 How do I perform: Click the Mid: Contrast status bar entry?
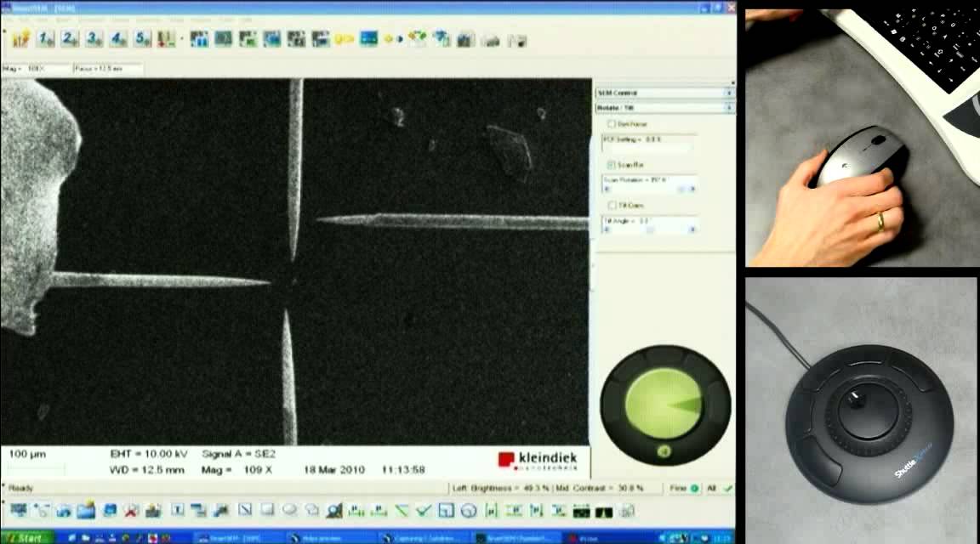pos(600,488)
